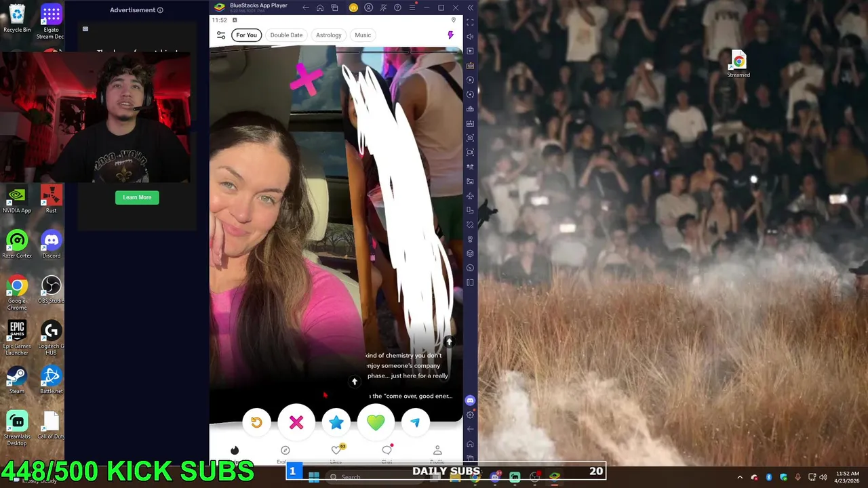Collapse the BlueStacks side toolbar with double chevron
This screenshot has width=868, height=488.
pos(471,7)
